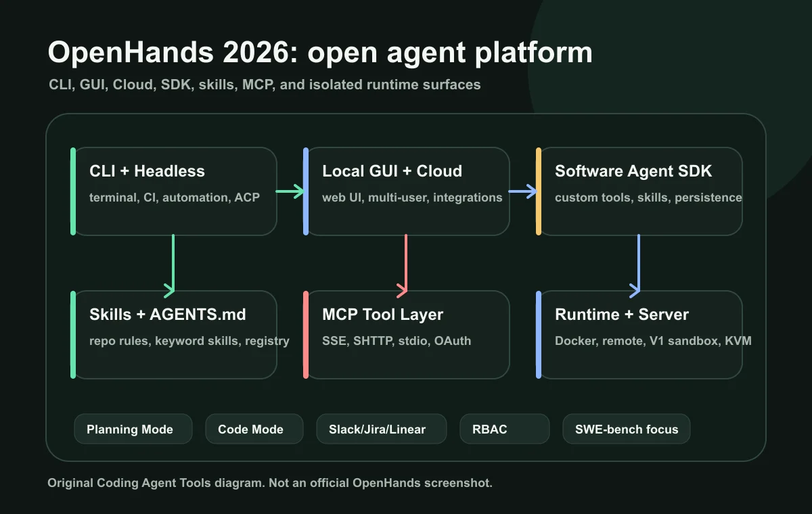Click the 'OpenHands 2026: open agent platform' heading
Viewport: 812px width, 514px height.
click(320, 53)
